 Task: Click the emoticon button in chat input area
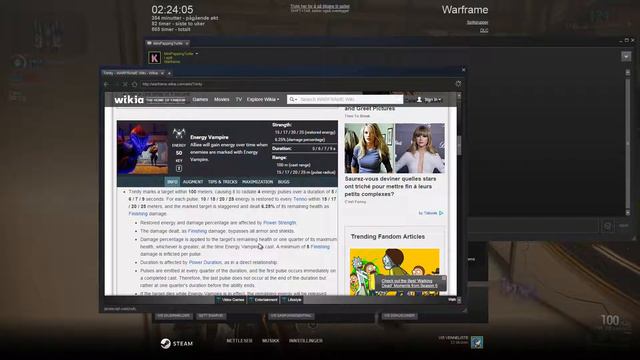coord(607,226)
